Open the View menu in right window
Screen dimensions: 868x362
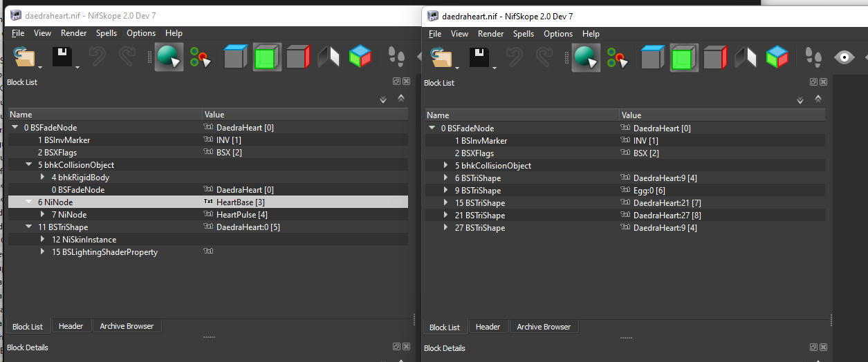pos(459,34)
